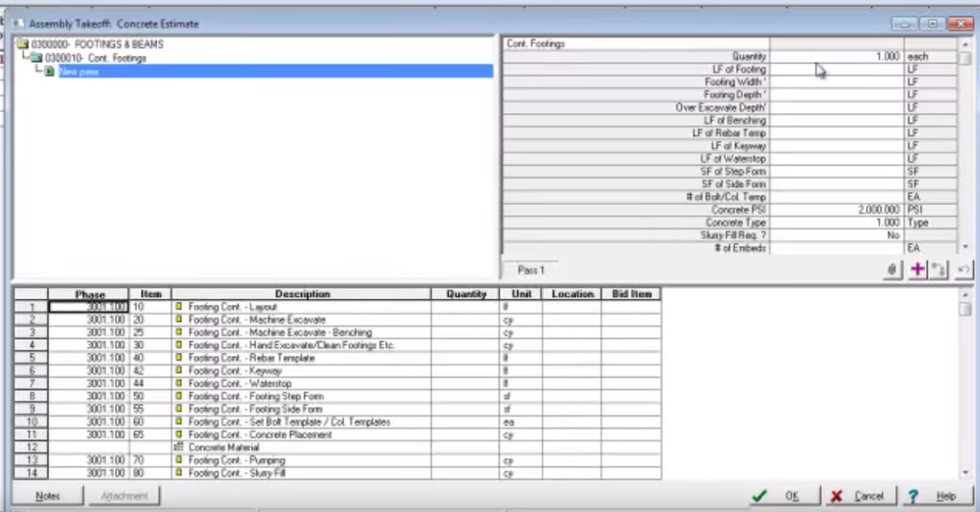Click 'Footing Cont. - Set Bolt Template / Col. Templates'
The image size is (980, 512).
(x=289, y=422)
